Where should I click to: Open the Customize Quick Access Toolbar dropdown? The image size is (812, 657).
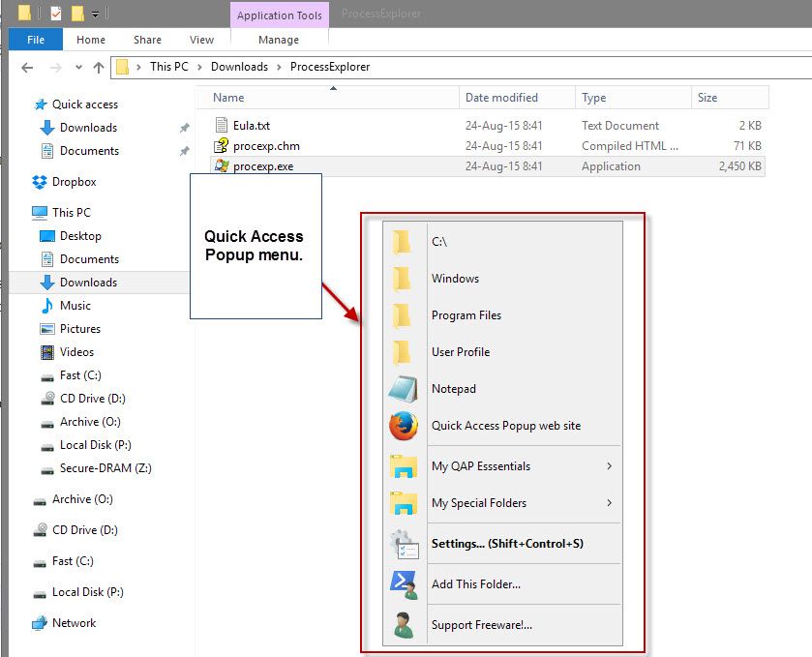[x=95, y=14]
